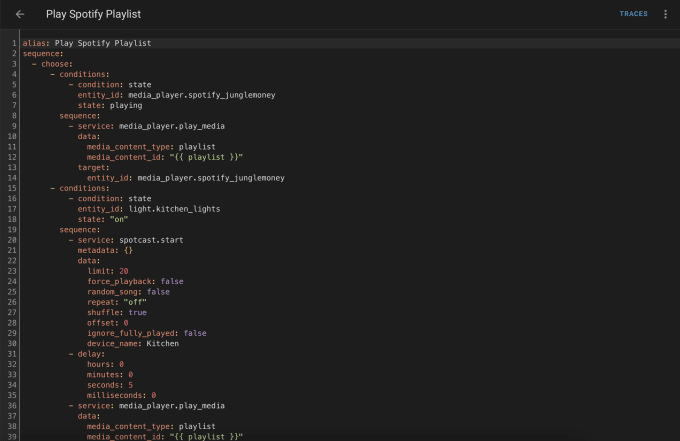Screen dimensions: 680x441
Task: Click the '- choose:' line
Action: point(52,64)
